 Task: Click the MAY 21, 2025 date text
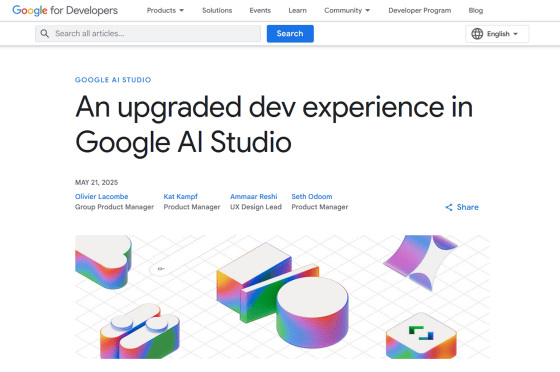coord(96,182)
